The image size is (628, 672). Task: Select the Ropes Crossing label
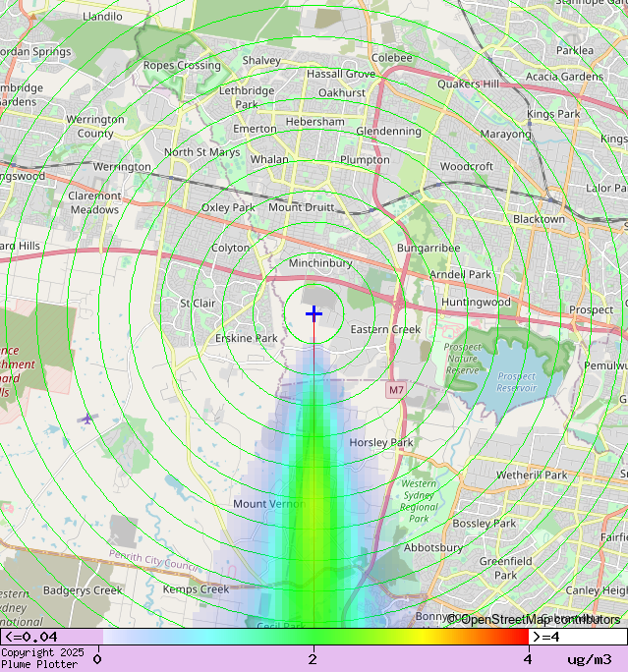(x=182, y=66)
